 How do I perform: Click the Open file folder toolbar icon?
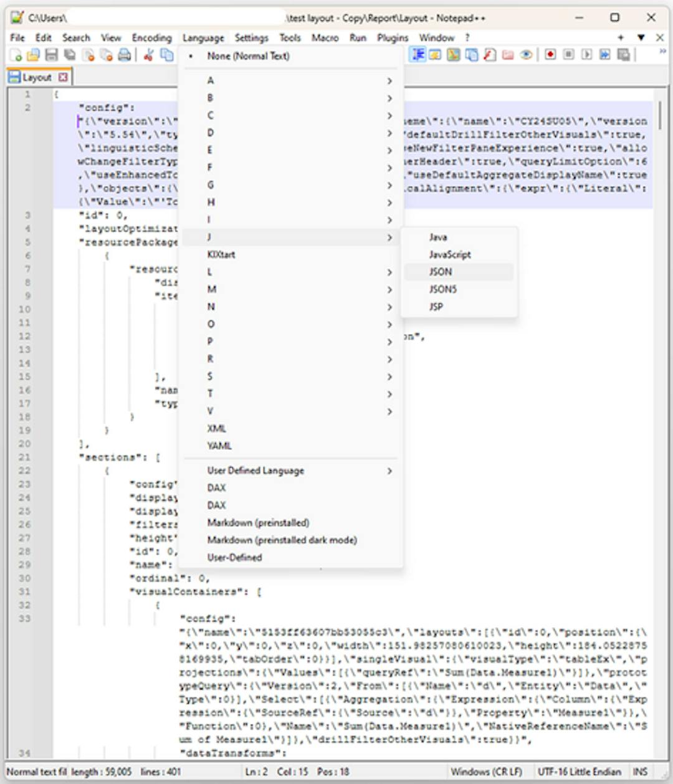(34, 55)
